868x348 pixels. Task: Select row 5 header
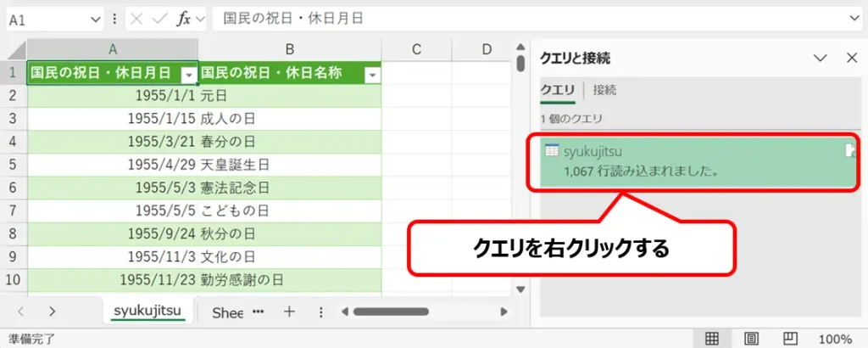(14, 165)
